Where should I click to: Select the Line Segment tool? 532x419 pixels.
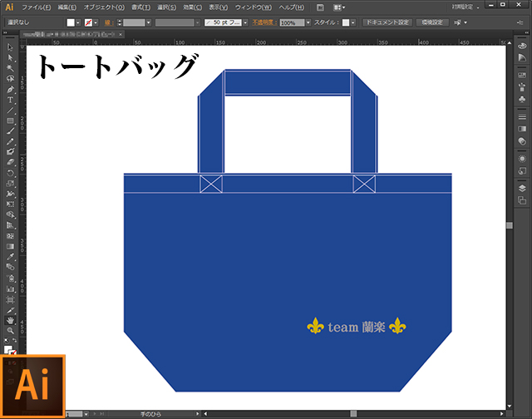(x=10, y=111)
